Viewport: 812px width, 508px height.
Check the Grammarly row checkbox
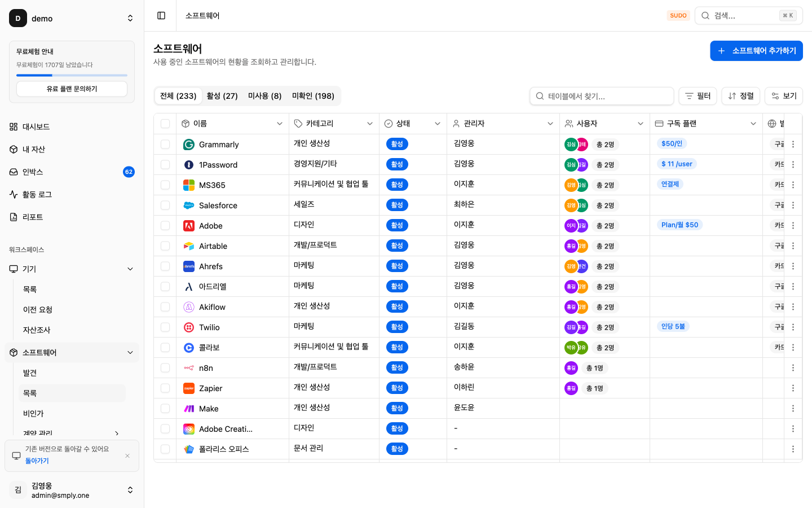coord(165,144)
